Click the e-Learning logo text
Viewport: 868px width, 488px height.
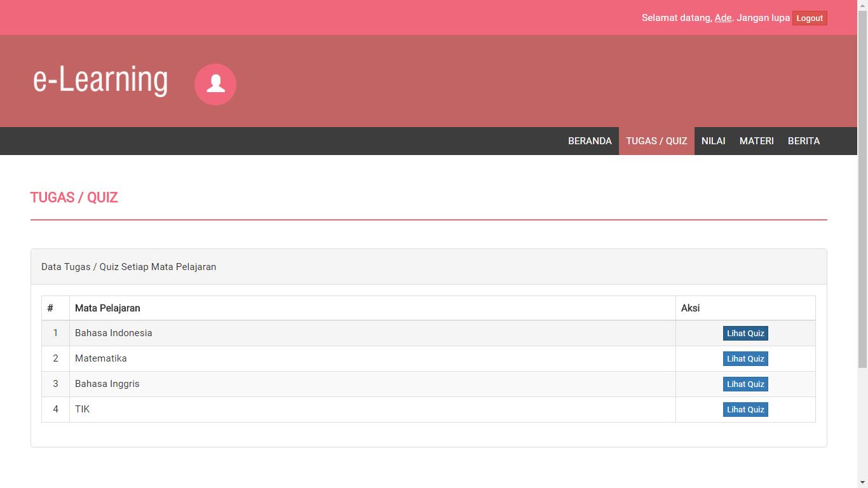click(100, 80)
